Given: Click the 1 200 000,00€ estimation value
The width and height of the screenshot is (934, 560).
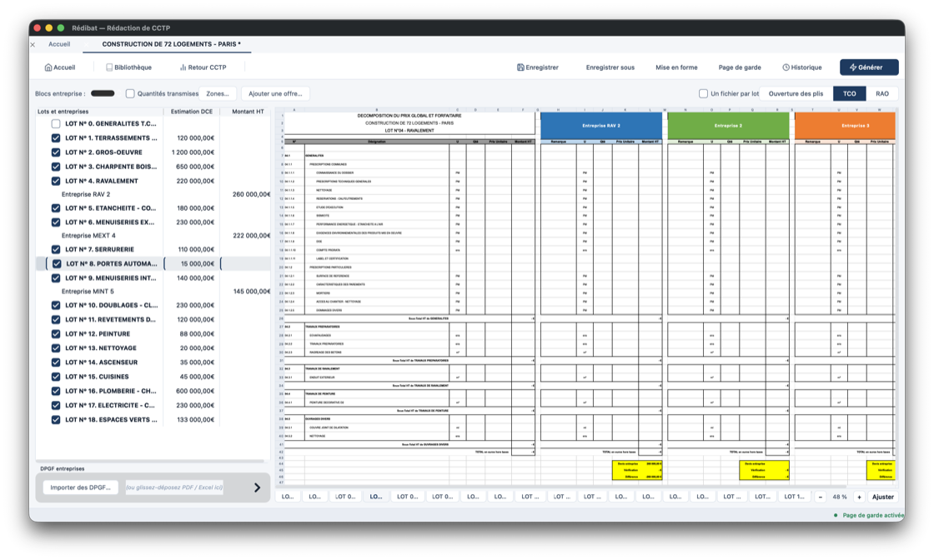Looking at the screenshot, I should click(x=193, y=152).
